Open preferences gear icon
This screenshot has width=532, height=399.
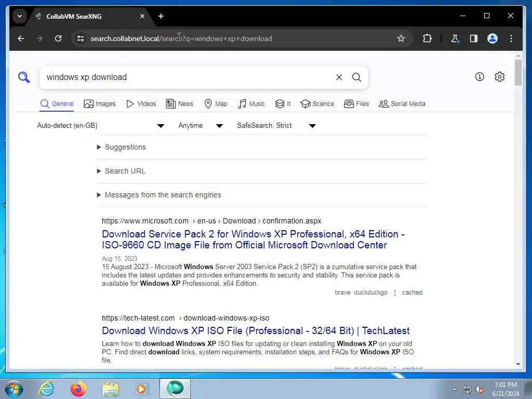(499, 77)
